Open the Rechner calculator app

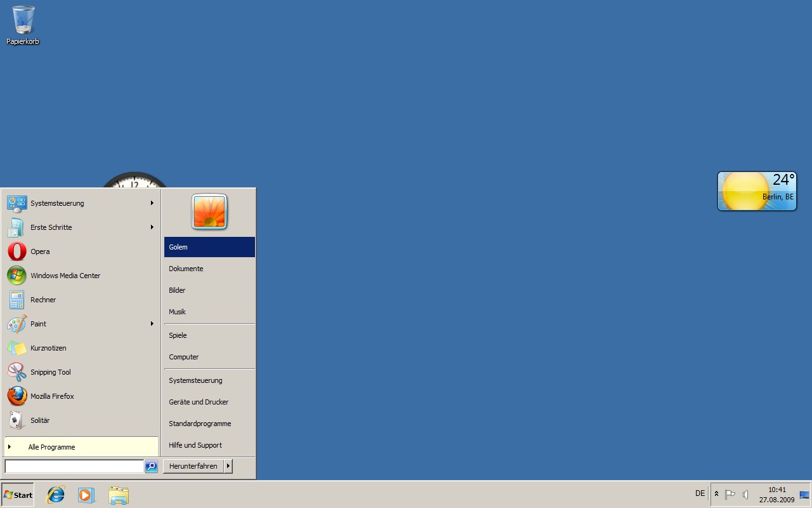click(x=43, y=300)
